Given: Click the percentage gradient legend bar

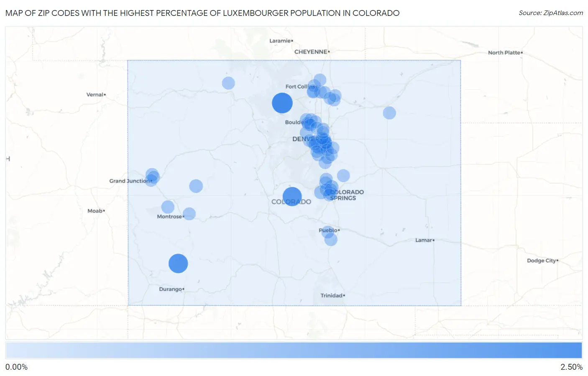Looking at the screenshot, I should tap(294, 350).
